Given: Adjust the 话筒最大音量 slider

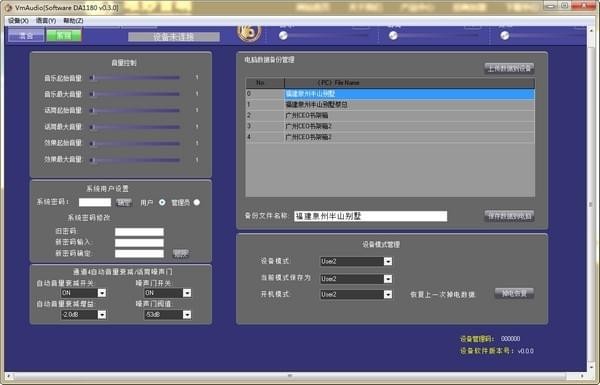Looking at the screenshot, I should pyautogui.click(x=135, y=127).
